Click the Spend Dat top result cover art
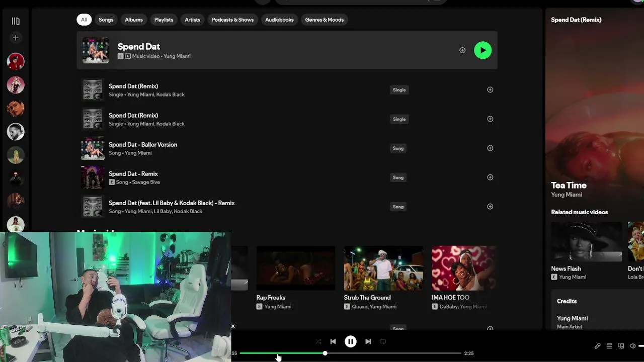The width and height of the screenshot is (644, 362). click(x=96, y=50)
